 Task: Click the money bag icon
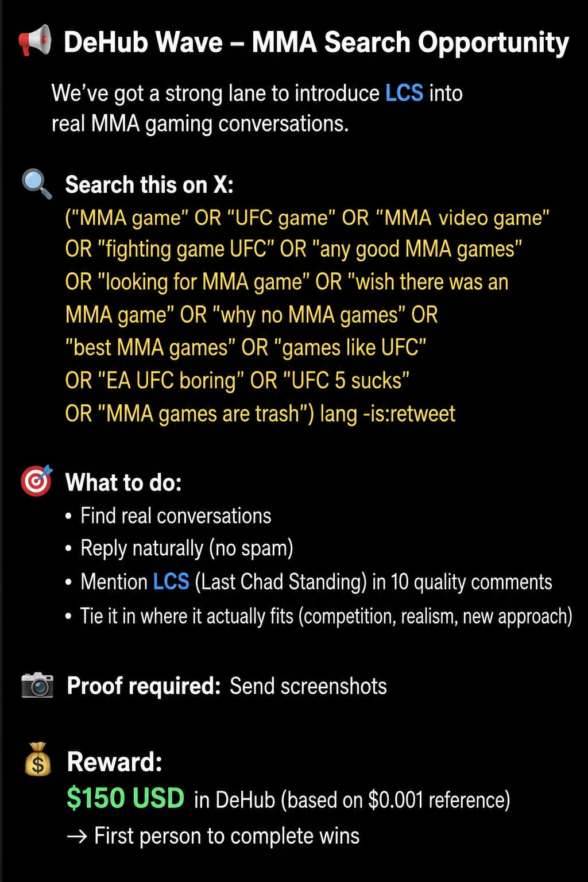[38, 759]
